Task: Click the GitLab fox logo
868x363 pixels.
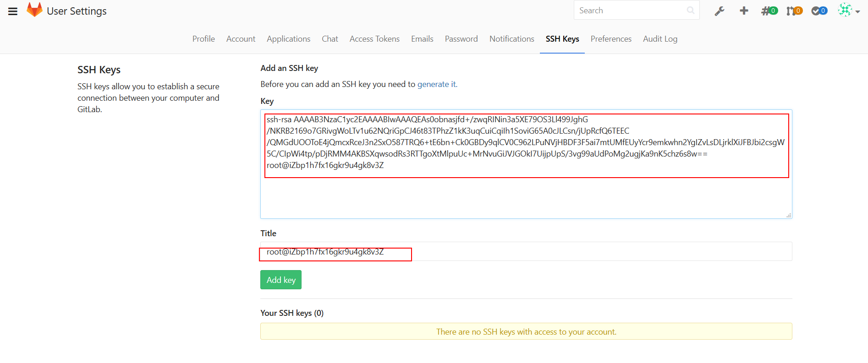Action: (x=34, y=10)
